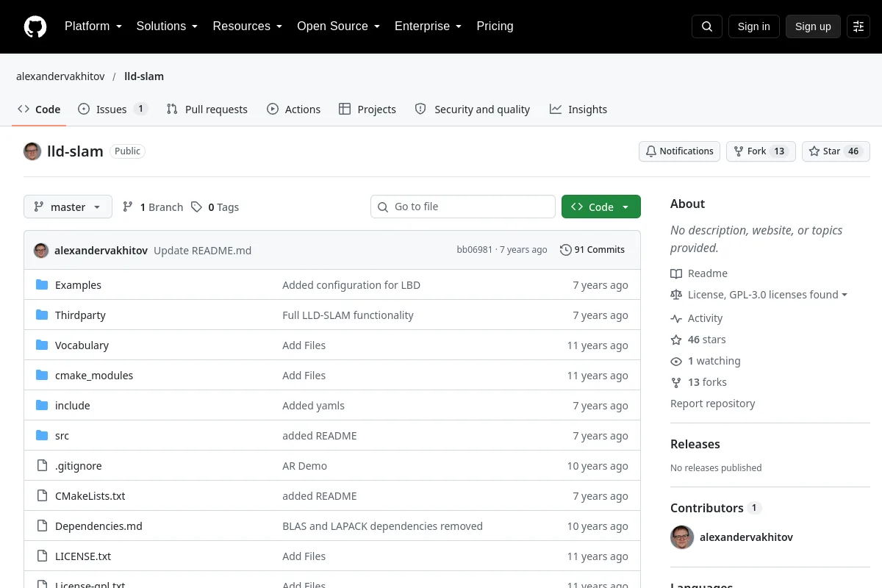Viewport: 882px width, 588px height.
Task: Open the Vocabulary folder
Action: [x=82, y=345]
